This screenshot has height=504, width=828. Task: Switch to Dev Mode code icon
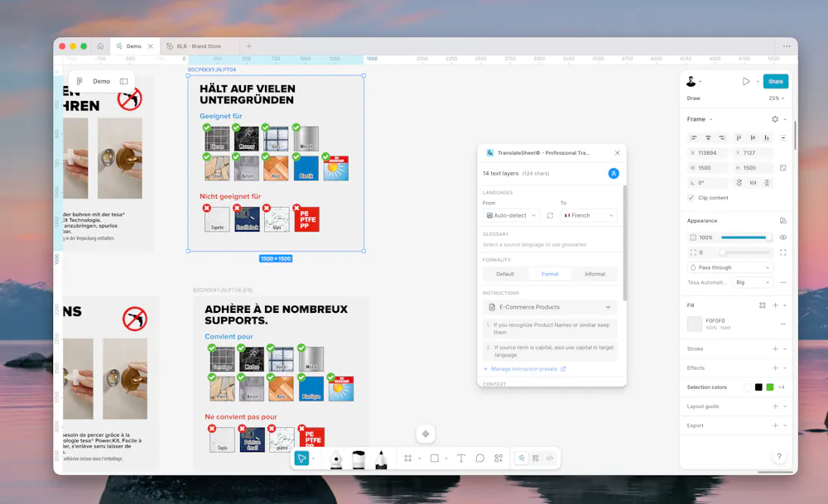click(x=550, y=458)
